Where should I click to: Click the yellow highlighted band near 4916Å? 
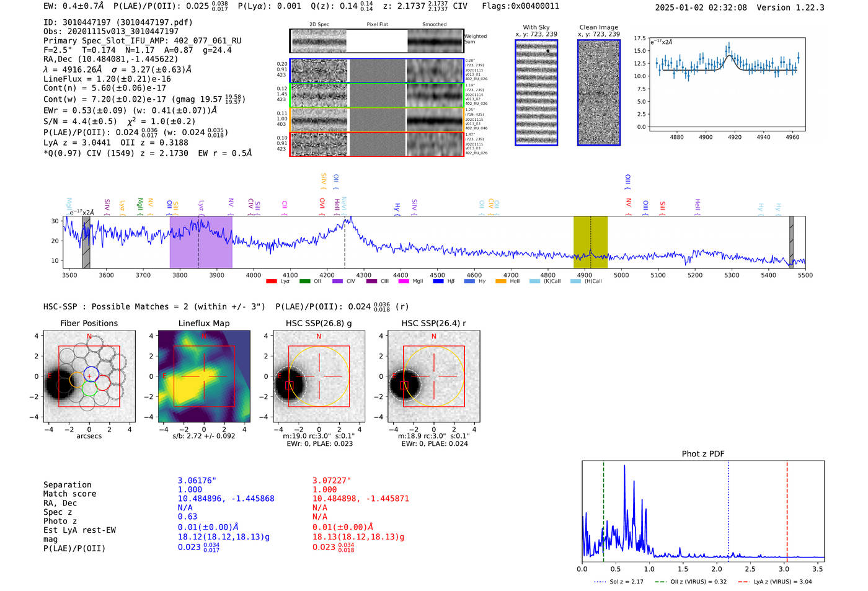coord(590,242)
